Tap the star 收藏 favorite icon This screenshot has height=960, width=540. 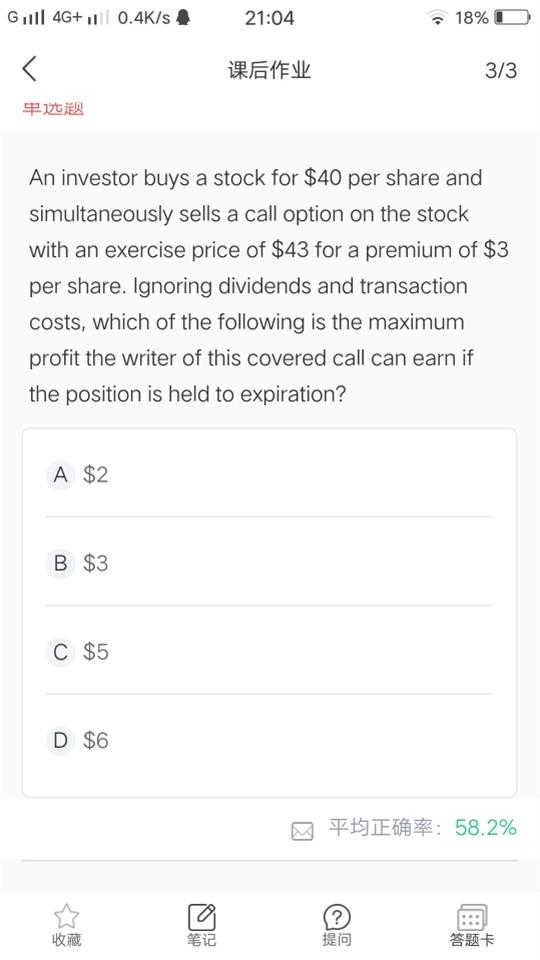(x=66, y=916)
